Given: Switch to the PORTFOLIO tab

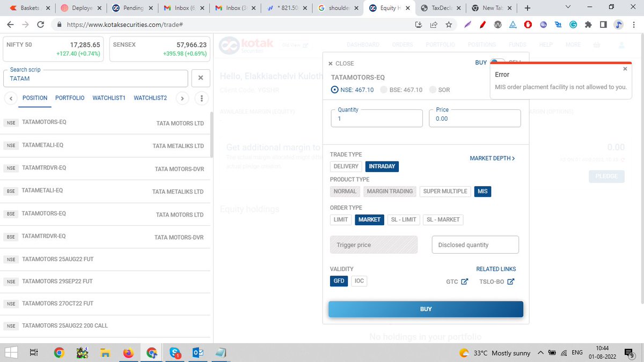Looking at the screenshot, I should click(x=70, y=98).
